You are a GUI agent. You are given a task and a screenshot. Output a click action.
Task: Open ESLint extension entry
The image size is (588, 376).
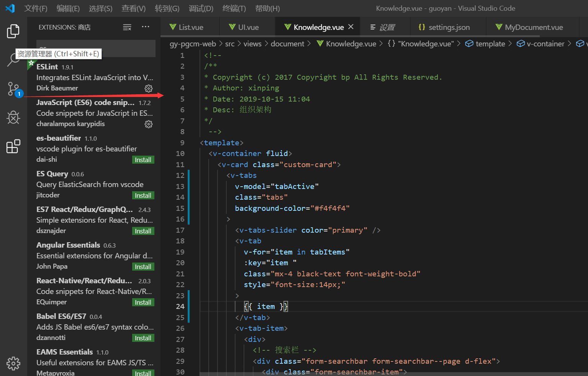point(94,77)
